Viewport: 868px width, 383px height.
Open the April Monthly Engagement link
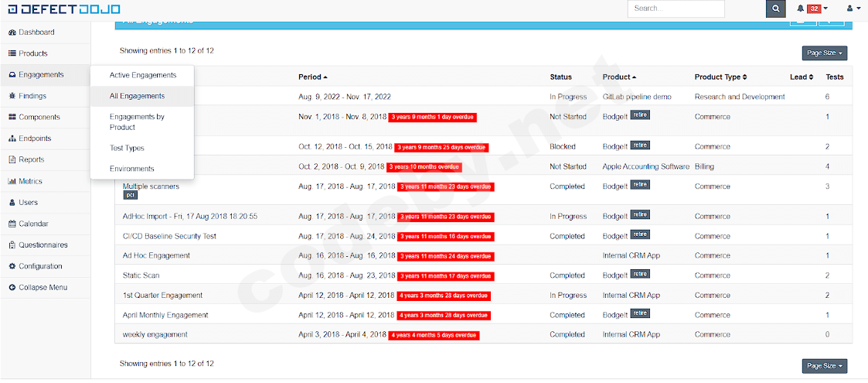(x=165, y=315)
